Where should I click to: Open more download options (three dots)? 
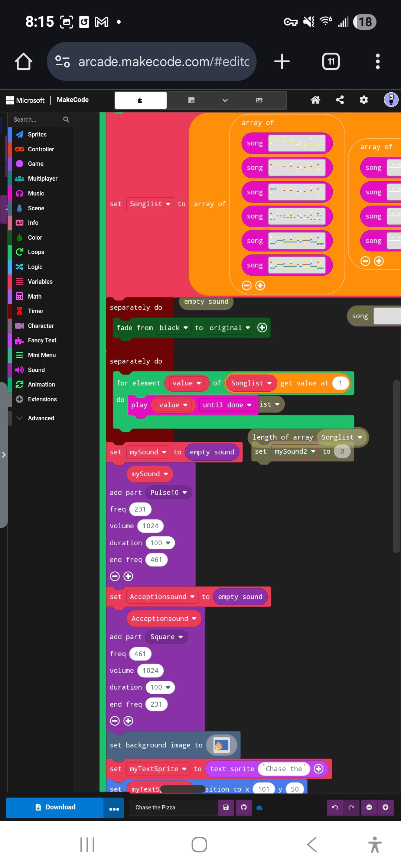[114, 808]
